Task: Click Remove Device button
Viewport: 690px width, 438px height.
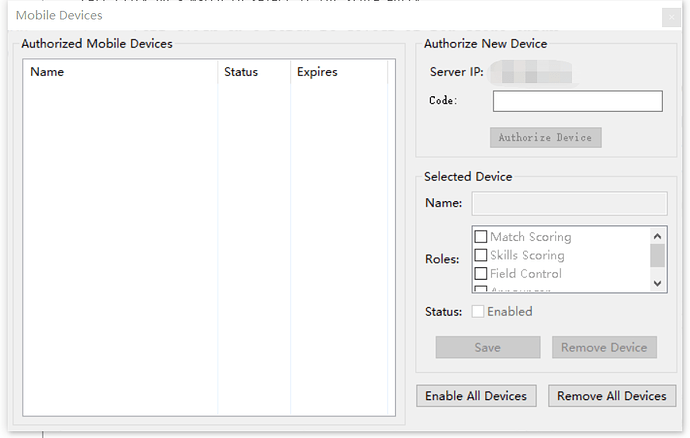Action: pyautogui.click(x=604, y=347)
